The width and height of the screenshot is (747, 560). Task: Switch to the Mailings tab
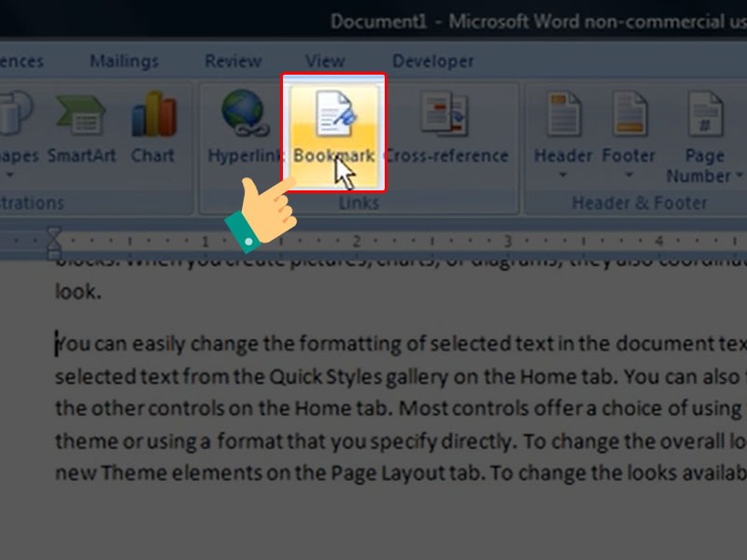coord(124,61)
